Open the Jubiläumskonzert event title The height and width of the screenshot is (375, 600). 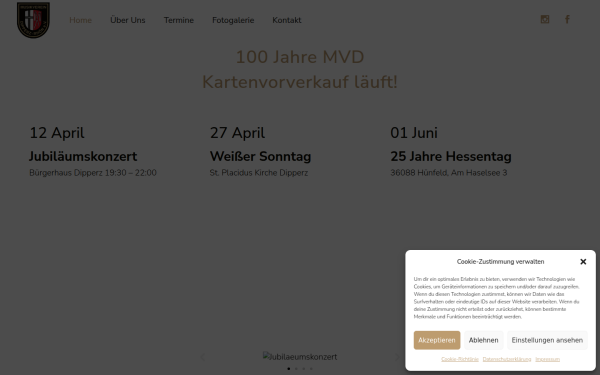[83, 156]
